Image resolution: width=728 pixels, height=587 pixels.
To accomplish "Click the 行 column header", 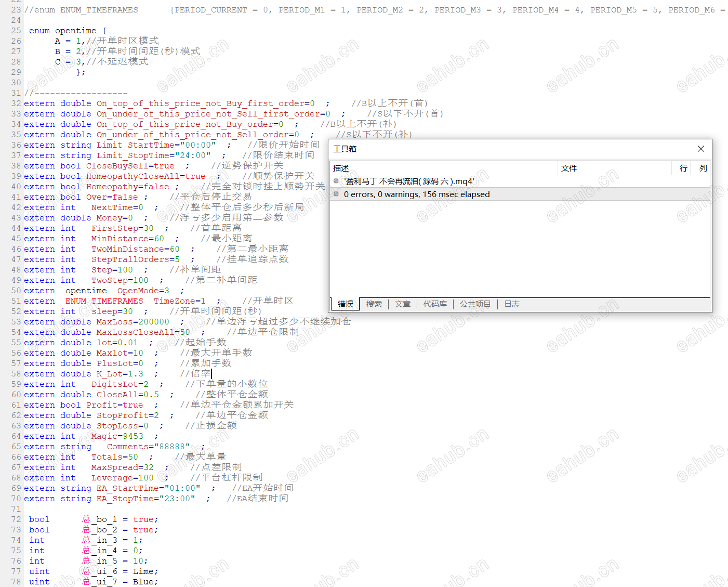I will coord(683,168).
